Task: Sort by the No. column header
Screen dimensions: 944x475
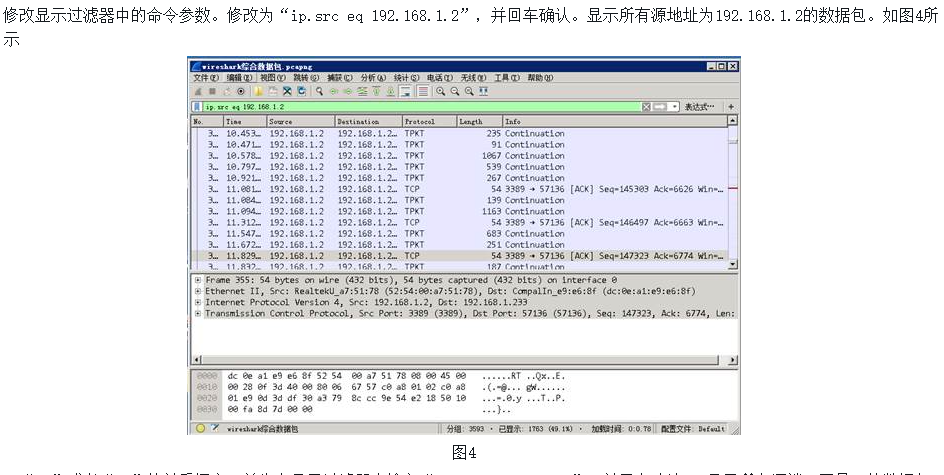Action: pyautogui.click(x=207, y=122)
